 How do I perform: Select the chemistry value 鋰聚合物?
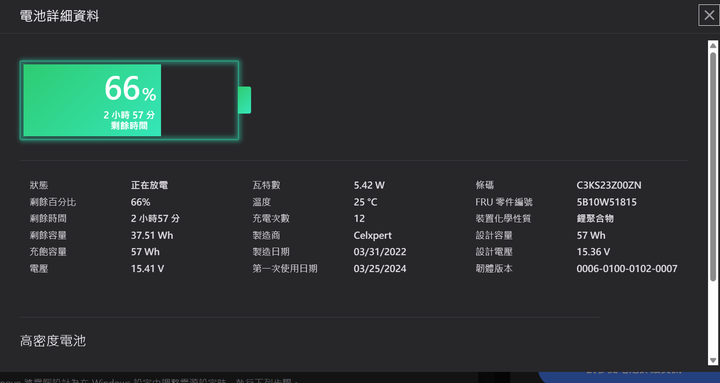[x=595, y=219]
